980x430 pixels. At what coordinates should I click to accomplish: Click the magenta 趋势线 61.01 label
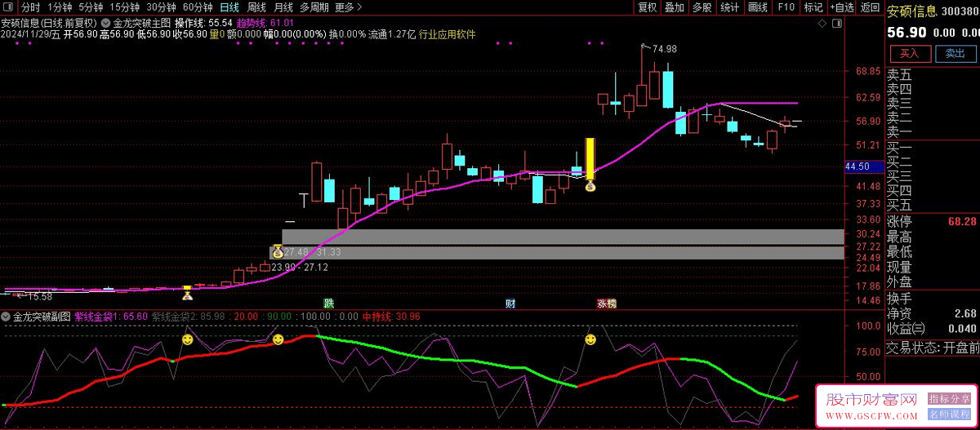[265, 23]
